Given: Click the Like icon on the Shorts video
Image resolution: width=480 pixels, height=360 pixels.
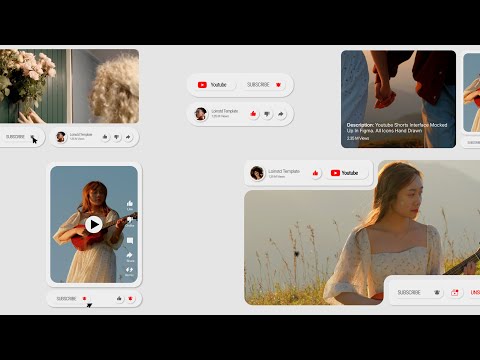Looking at the screenshot, I should click(x=130, y=203).
